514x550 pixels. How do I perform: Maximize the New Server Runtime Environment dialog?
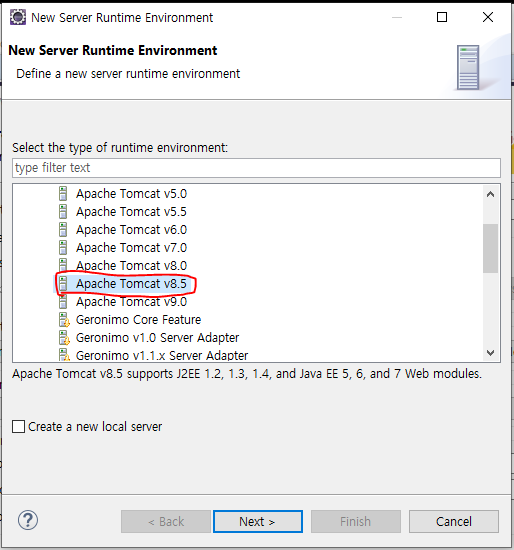pos(442,17)
